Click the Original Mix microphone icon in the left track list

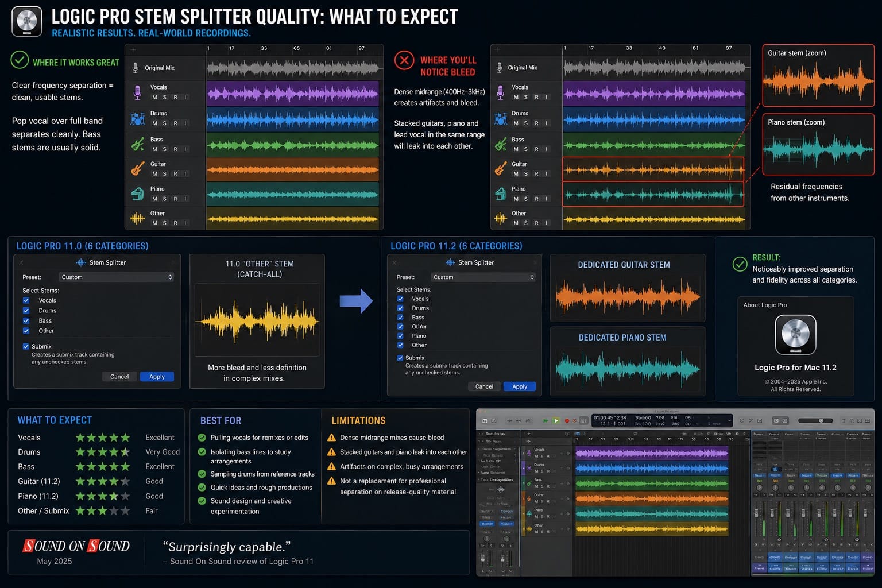pos(136,68)
